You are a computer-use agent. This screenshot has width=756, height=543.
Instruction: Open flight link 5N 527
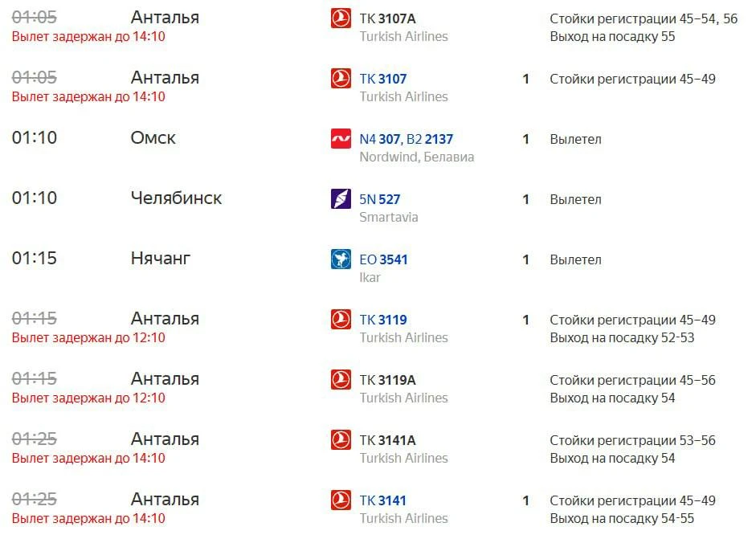(x=379, y=199)
